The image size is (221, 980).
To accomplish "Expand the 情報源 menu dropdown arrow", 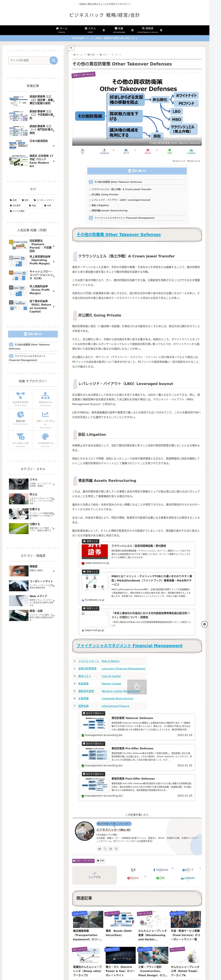I will [161, 30].
